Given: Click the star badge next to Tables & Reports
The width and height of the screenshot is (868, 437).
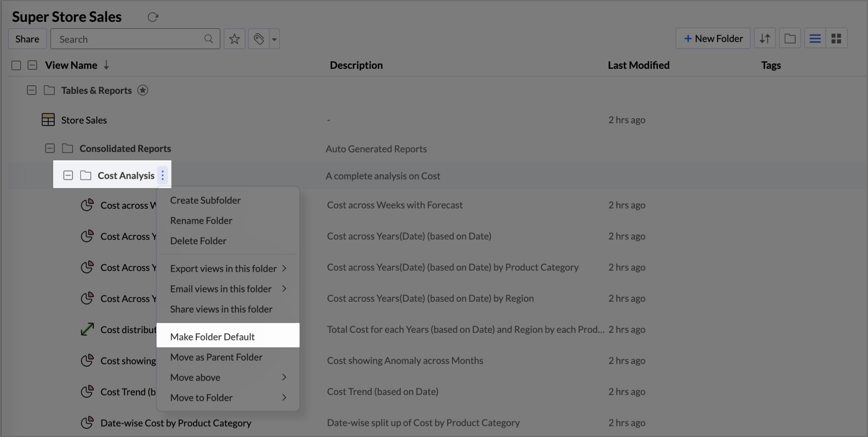Looking at the screenshot, I should click(143, 90).
